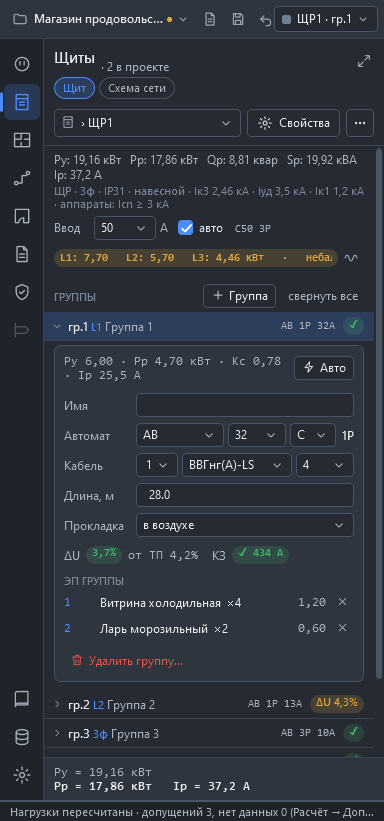Open the › ЩР1 panel dropdown
Screen dimensions: 384x821
(147, 123)
